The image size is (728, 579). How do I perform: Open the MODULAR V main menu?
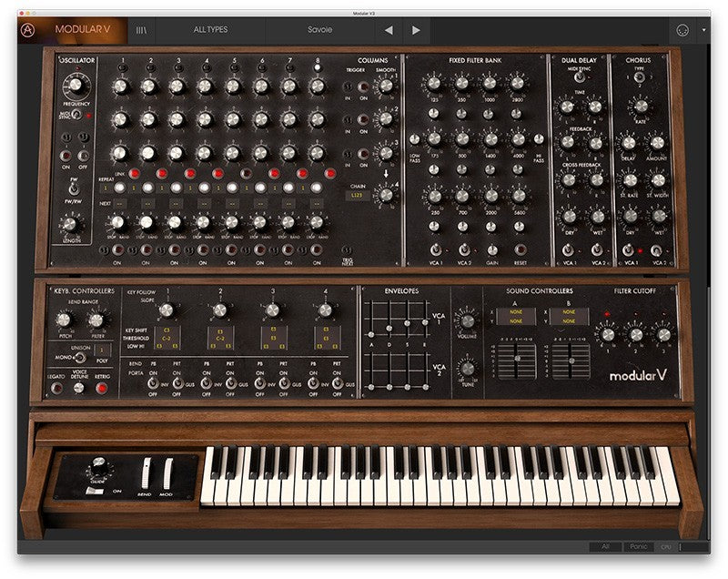(83, 29)
